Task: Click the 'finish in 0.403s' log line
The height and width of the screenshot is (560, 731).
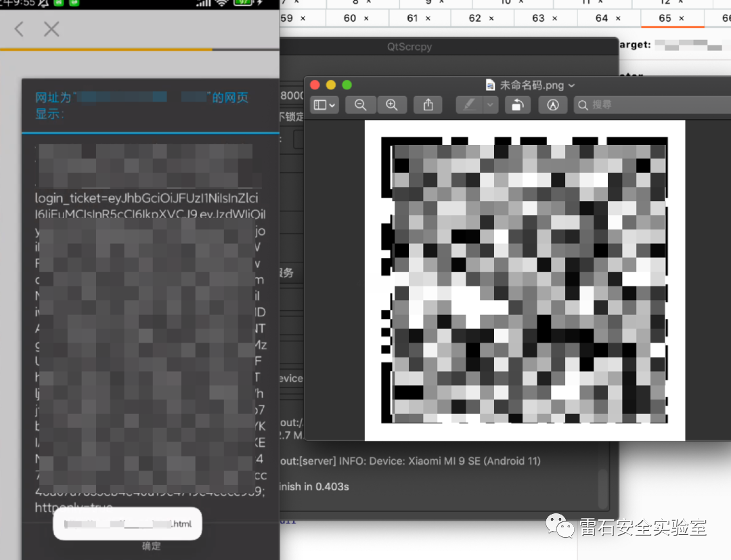Action: click(x=314, y=487)
